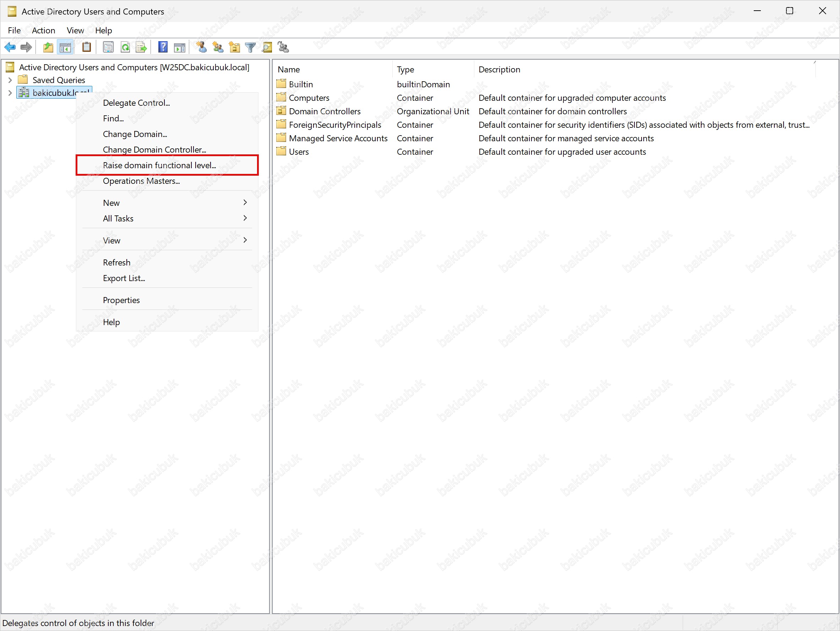Viewport: 840px width, 631px height.
Task: Expand the bakicubuk.local domain node
Action: [10, 93]
